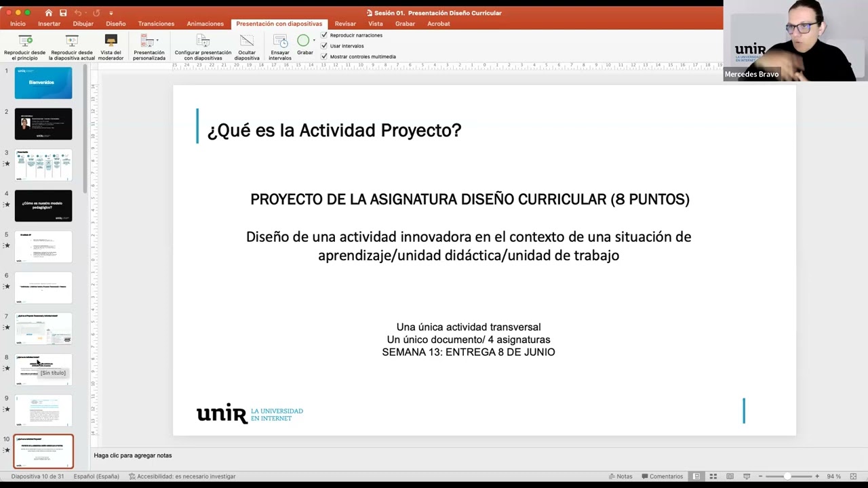
Task: Switch to Slide Sorter grid view
Action: 713,476
